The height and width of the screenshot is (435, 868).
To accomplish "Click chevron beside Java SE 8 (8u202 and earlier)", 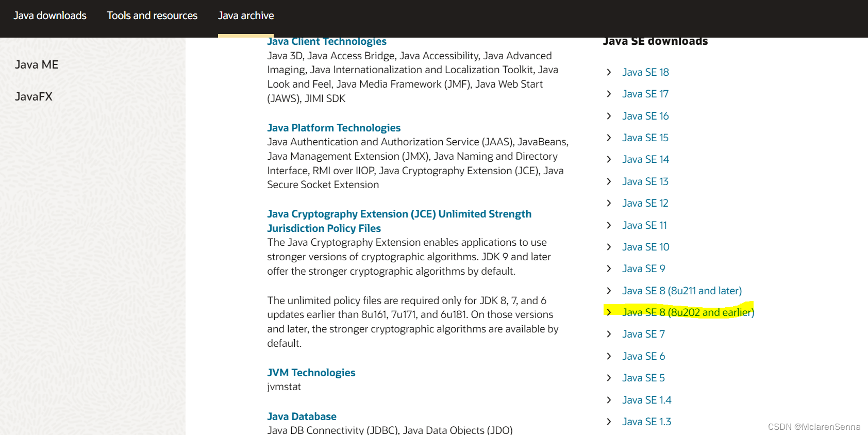I will point(609,312).
